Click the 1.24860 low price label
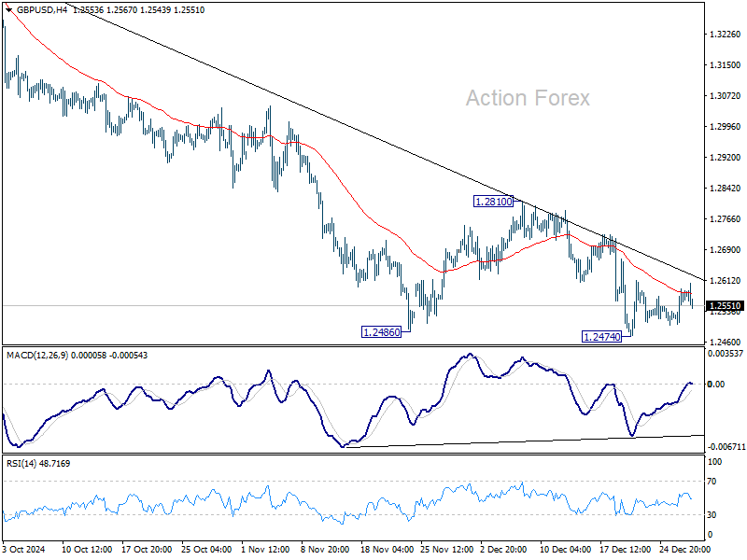The image size is (747, 560). [x=381, y=332]
